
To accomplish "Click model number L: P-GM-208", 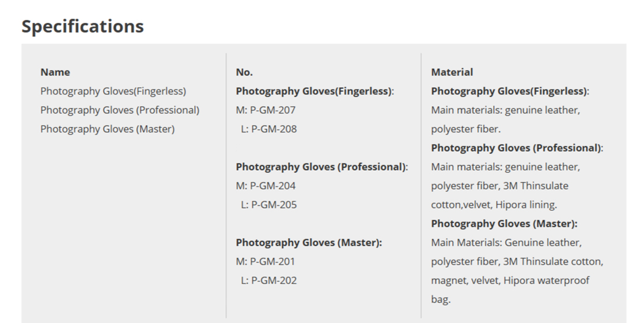I will click(x=268, y=129).
